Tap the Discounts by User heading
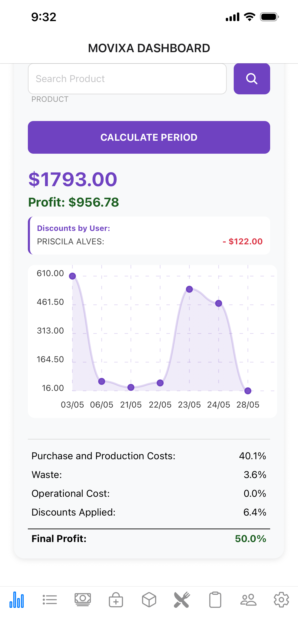The width and height of the screenshot is (298, 644). [74, 228]
